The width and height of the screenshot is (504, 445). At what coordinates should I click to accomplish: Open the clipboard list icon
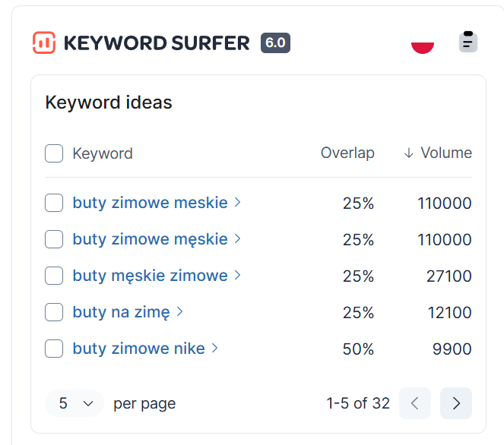(x=468, y=42)
